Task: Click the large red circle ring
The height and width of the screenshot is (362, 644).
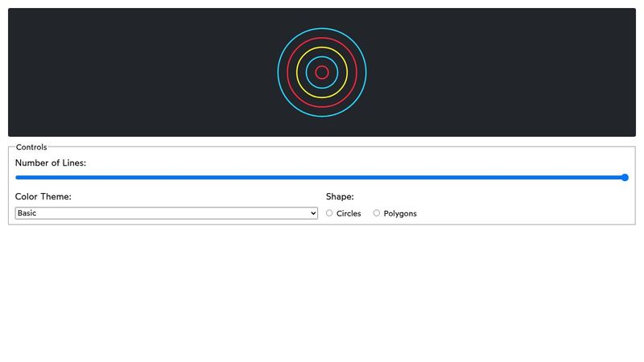Action: point(287,72)
